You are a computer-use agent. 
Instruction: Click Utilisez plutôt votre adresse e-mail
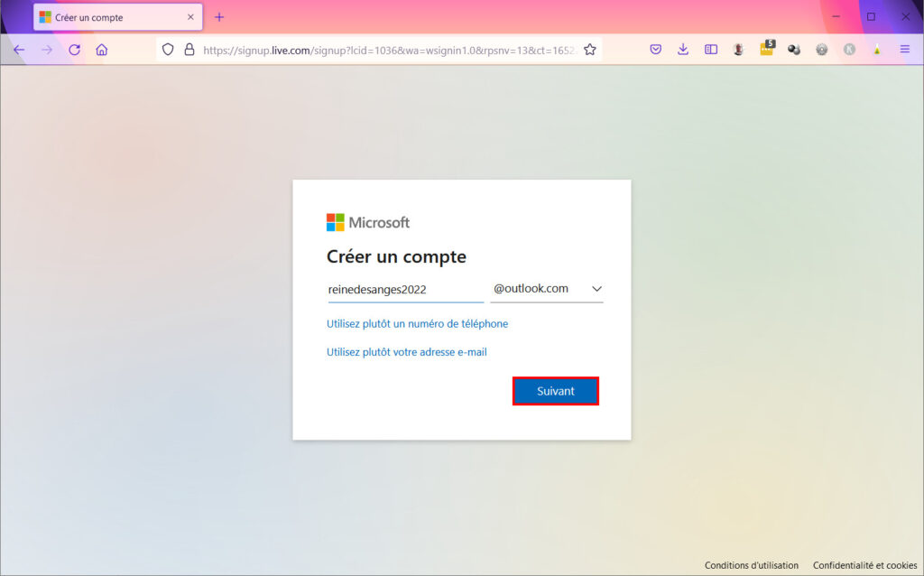tap(407, 352)
